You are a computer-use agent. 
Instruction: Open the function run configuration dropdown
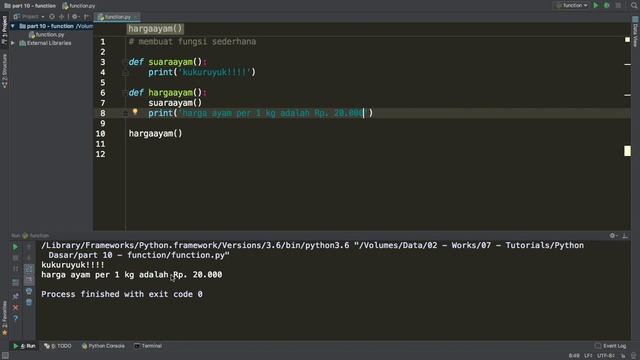(x=571, y=6)
